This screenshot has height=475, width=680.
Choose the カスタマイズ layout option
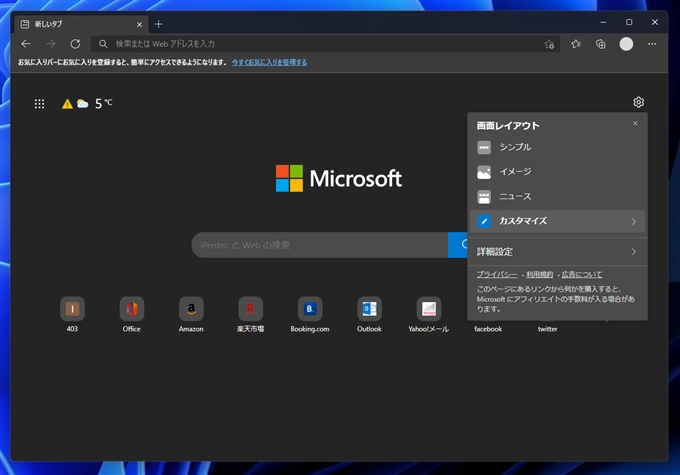[557, 221]
